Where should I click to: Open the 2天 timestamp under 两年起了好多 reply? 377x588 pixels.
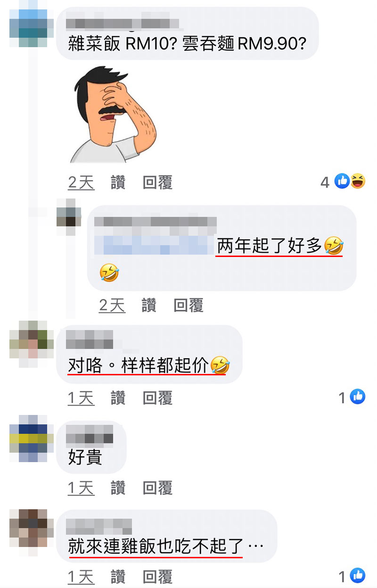pyautogui.click(x=112, y=306)
